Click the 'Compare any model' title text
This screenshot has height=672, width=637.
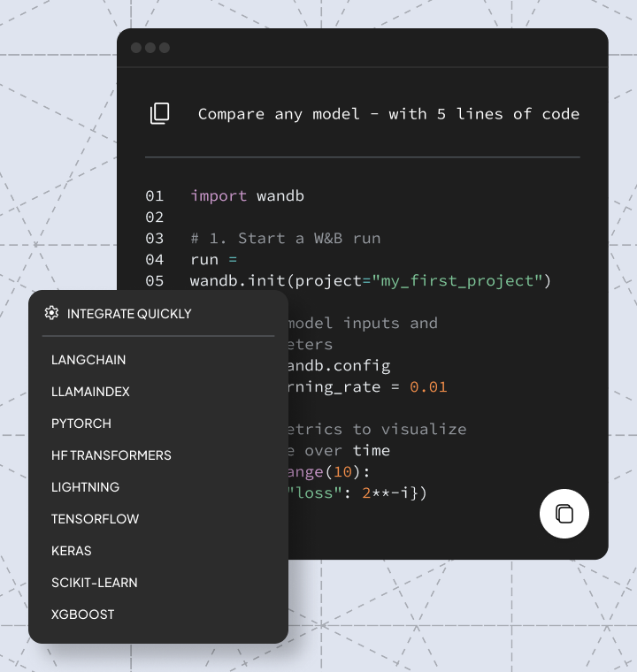click(388, 114)
